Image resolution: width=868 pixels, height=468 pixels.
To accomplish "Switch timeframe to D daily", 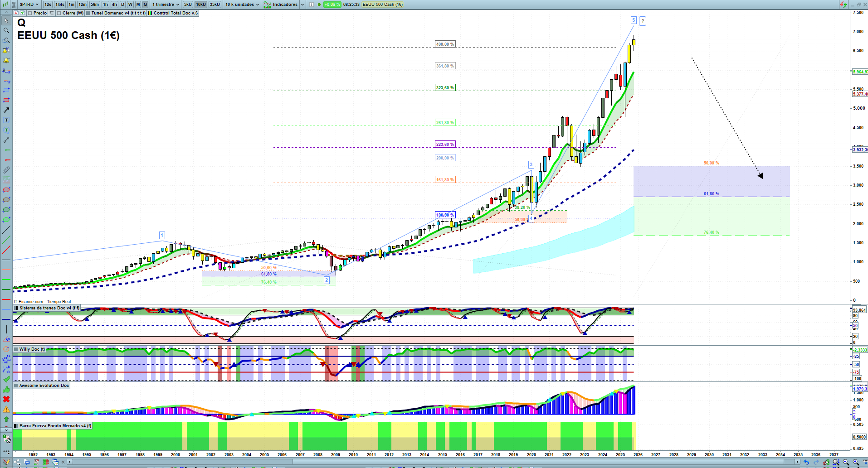I will pos(122,5).
